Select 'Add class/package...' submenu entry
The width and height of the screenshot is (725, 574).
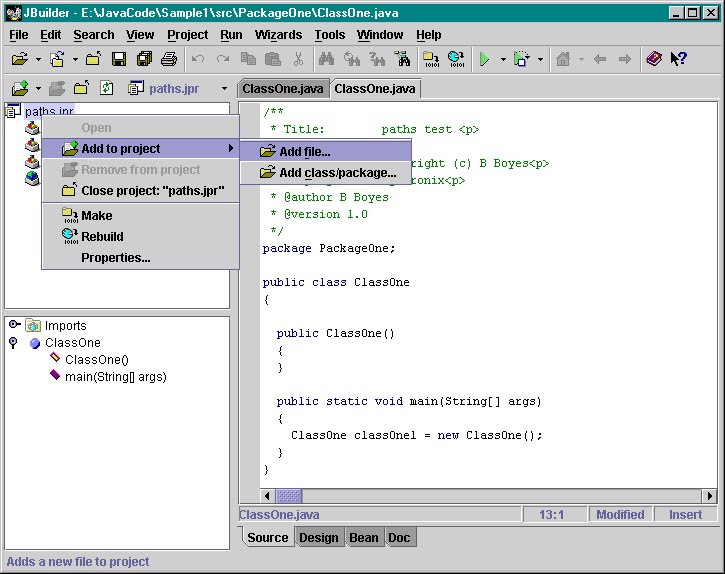tap(337, 173)
